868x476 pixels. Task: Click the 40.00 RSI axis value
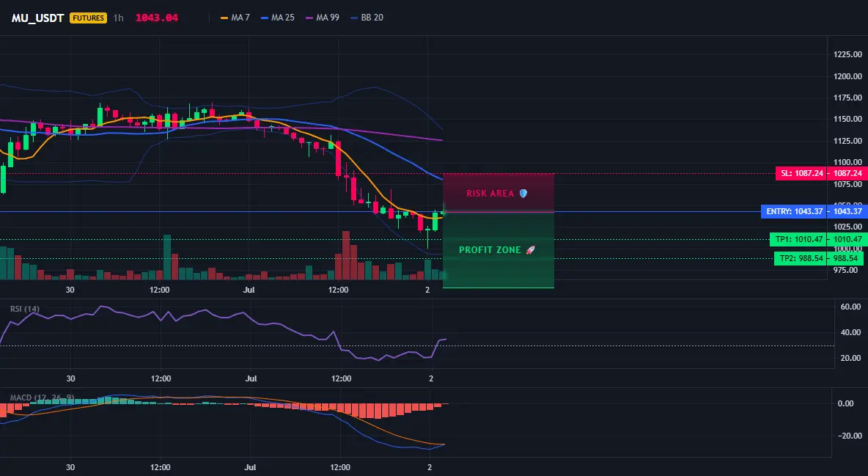click(851, 332)
